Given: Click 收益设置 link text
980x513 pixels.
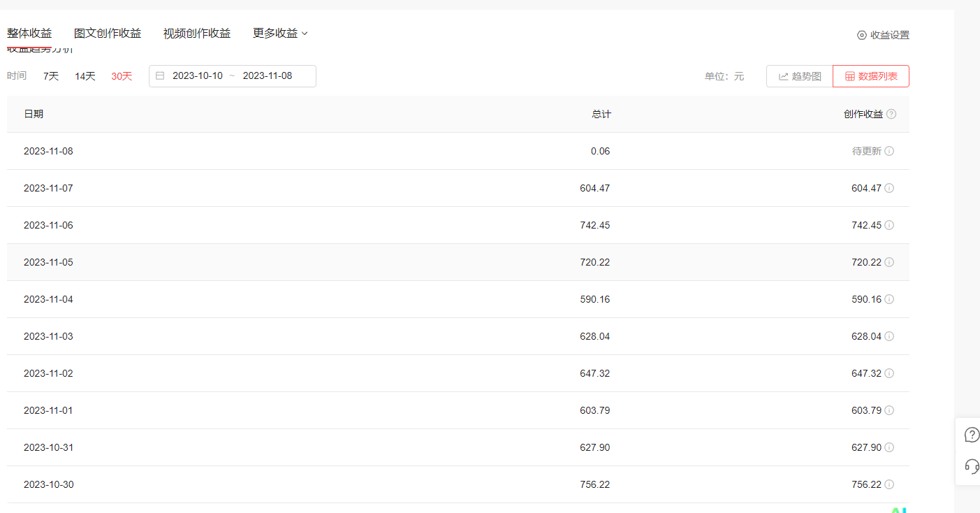Looking at the screenshot, I should [x=890, y=35].
